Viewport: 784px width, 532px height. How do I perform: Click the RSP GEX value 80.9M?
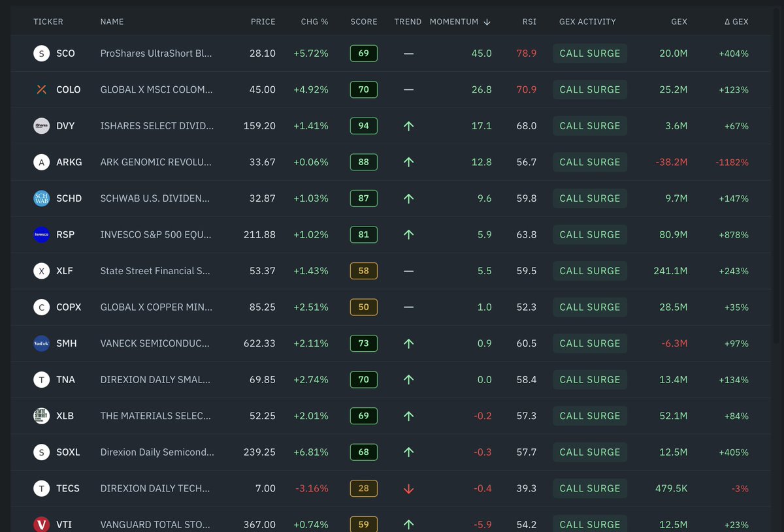(673, 234)
